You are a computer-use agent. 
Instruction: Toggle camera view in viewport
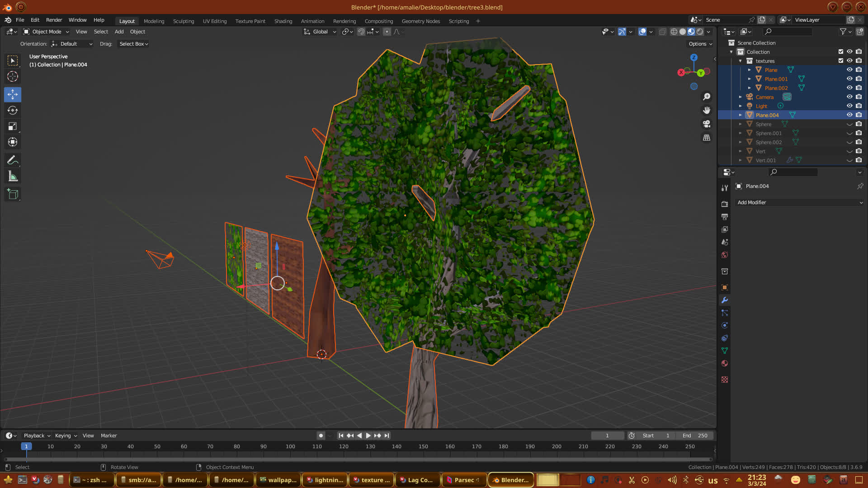point(707,124)
